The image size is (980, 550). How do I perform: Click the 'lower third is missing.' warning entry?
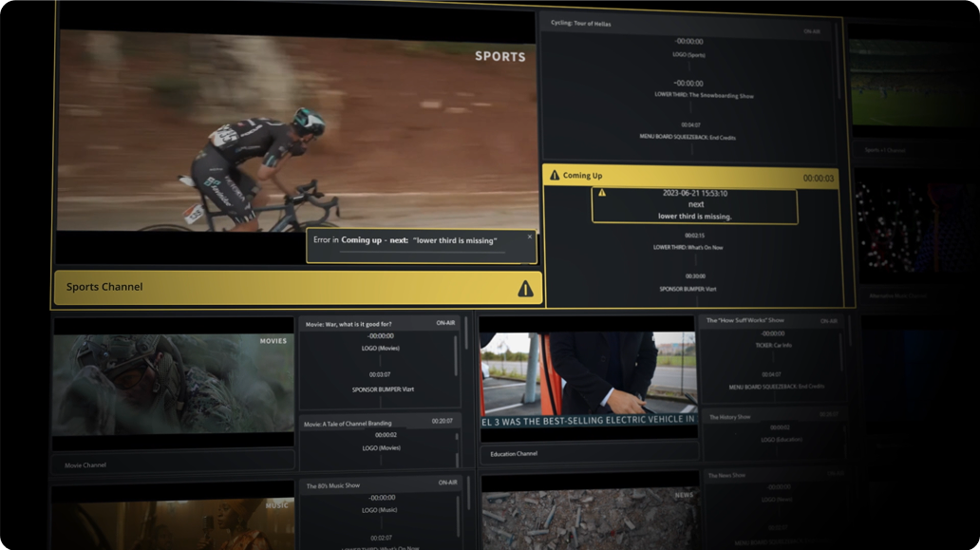[694, 205]
